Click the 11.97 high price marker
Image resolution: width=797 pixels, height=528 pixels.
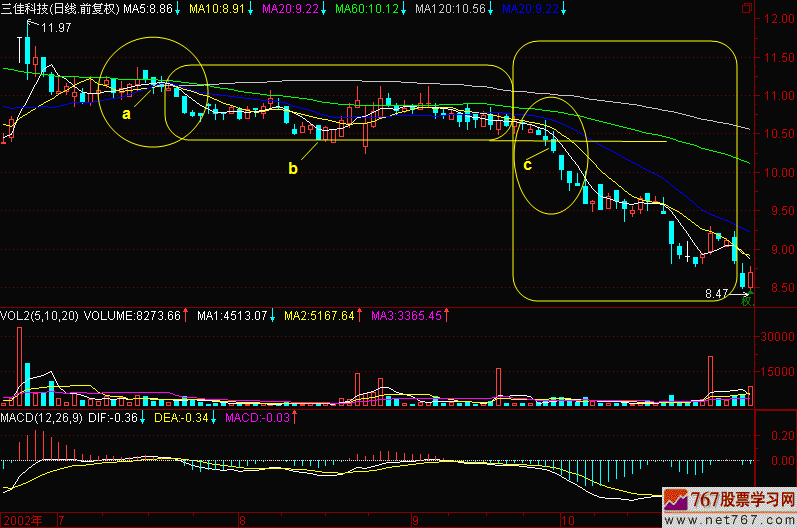(57, 28)
